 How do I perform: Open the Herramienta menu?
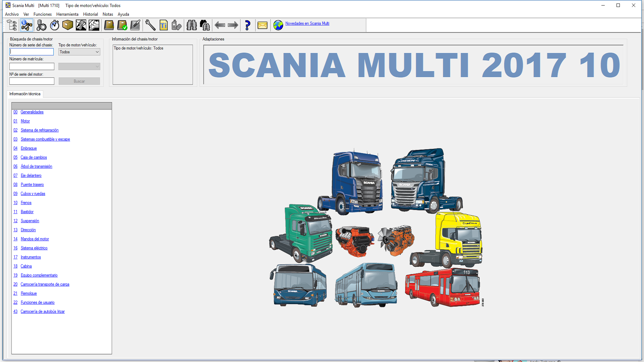(x=67, y=14)
